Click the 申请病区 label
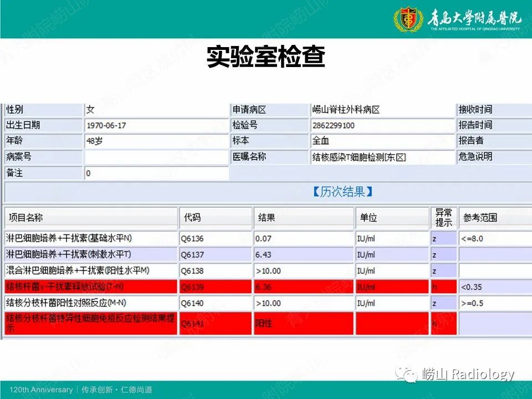Image resolution: width=532 pixels, height=399 pixels. point(249,110)
